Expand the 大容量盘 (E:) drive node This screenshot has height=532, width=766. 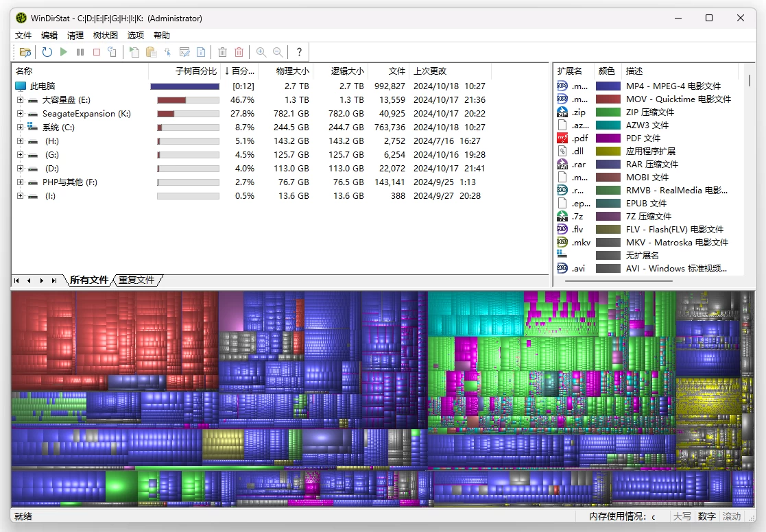click(x=20, y=100)
